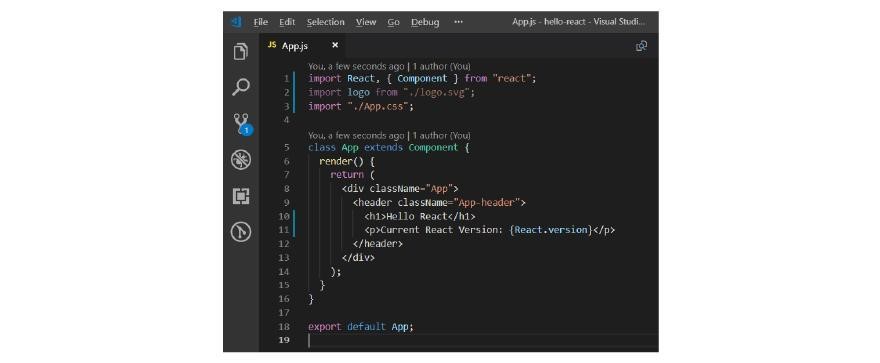
Task: Click the window title App.js - hello-react
Action: point(579,22)
